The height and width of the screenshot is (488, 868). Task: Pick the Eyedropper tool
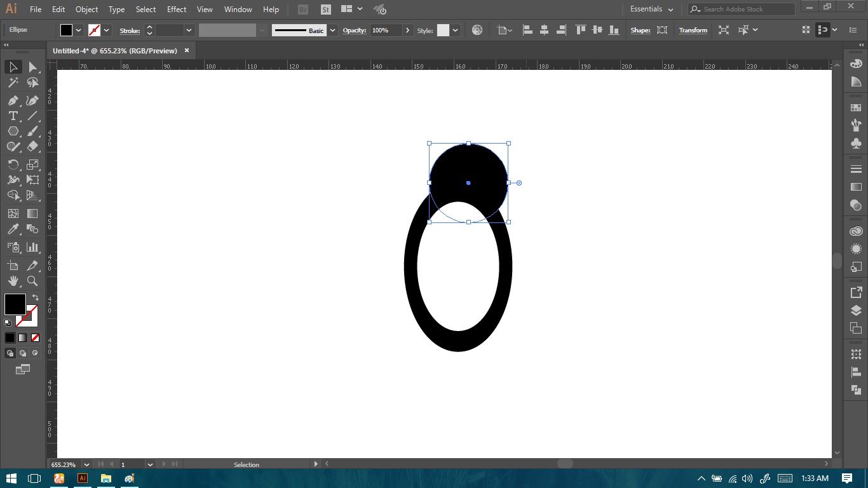(13, 229)
